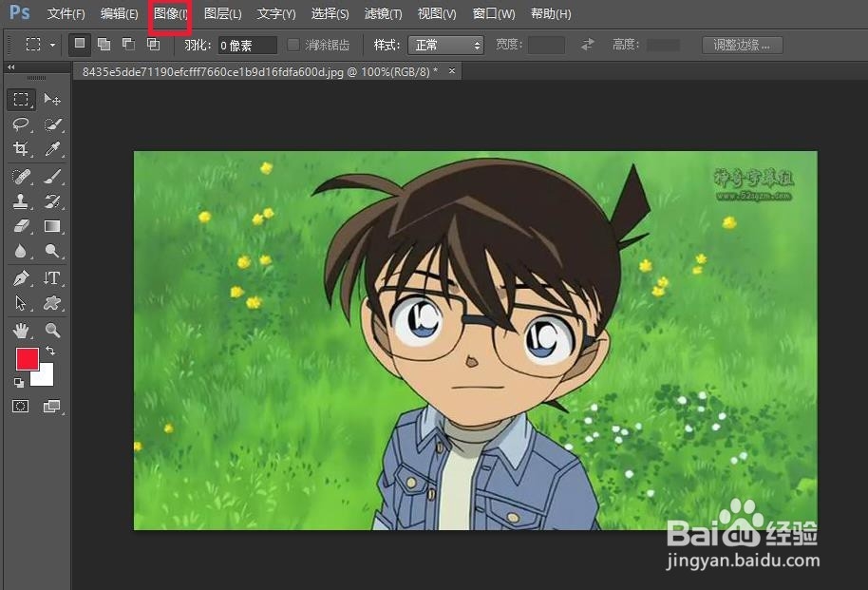This screenshot has height=590, width=868.
Task: Open the 图像(I) menu
Action: coord(171,13)
